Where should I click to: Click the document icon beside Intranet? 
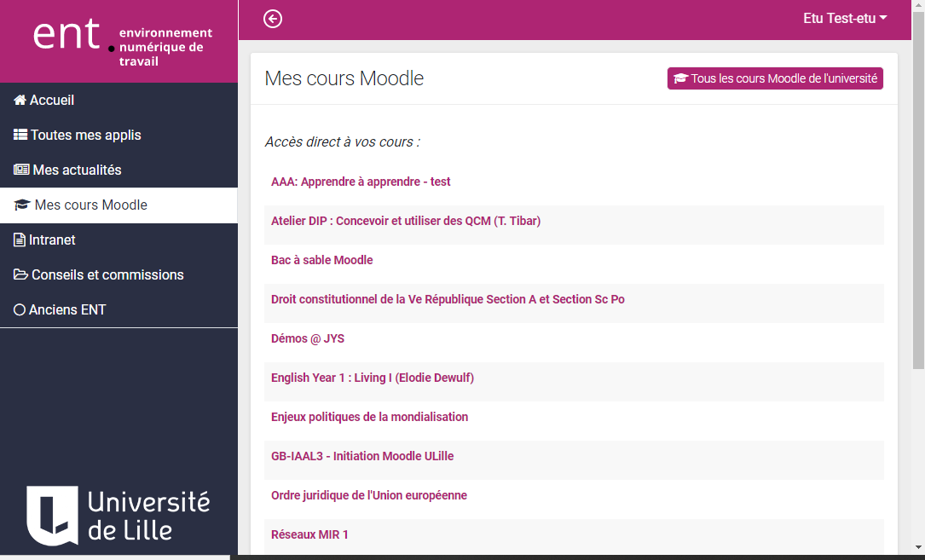[x=17, y=240]
